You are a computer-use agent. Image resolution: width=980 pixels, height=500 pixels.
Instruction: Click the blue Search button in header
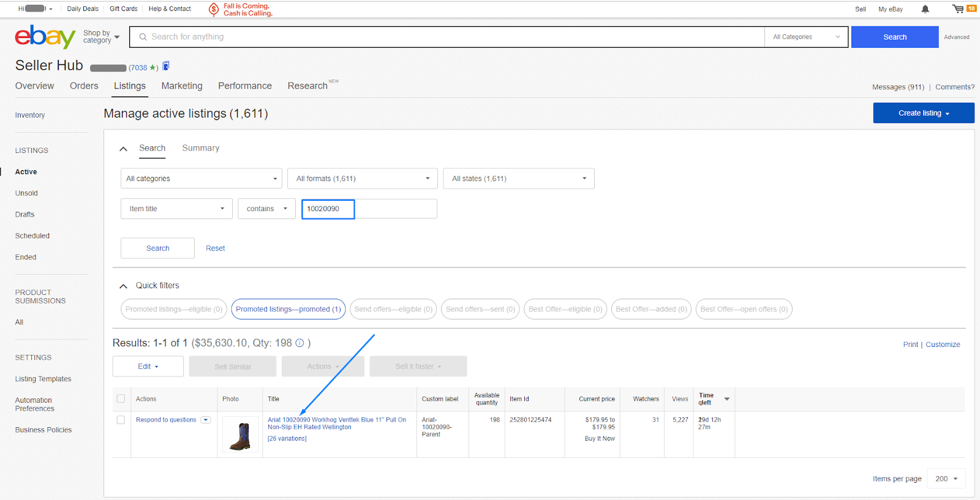[x=895, y=37]
